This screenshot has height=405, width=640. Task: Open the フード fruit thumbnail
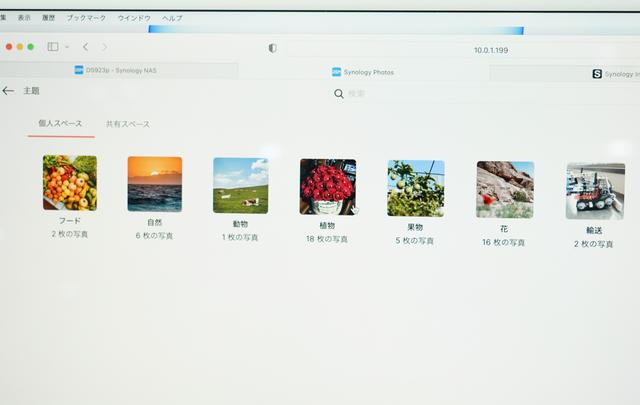pos(70,183)
